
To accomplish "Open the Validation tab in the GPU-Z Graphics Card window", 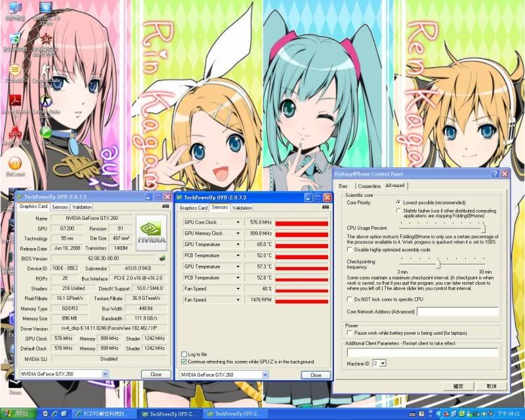I will [x=82, y=207].
